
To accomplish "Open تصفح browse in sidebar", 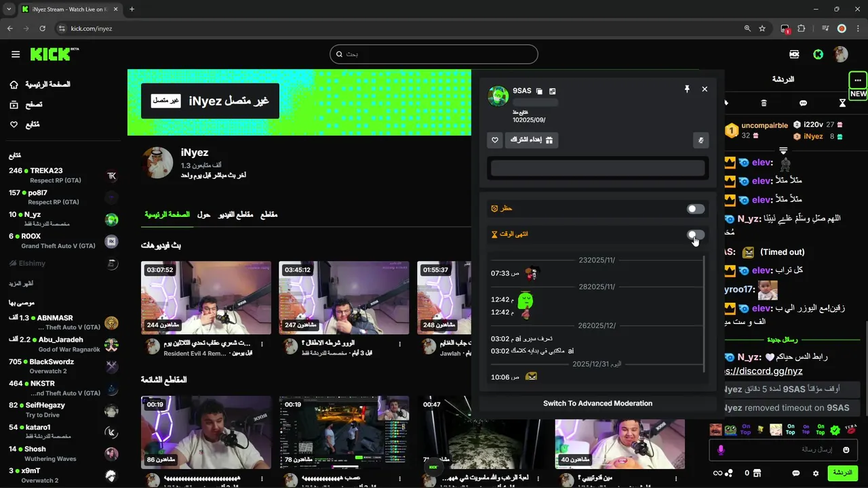I will coord(26,104).
